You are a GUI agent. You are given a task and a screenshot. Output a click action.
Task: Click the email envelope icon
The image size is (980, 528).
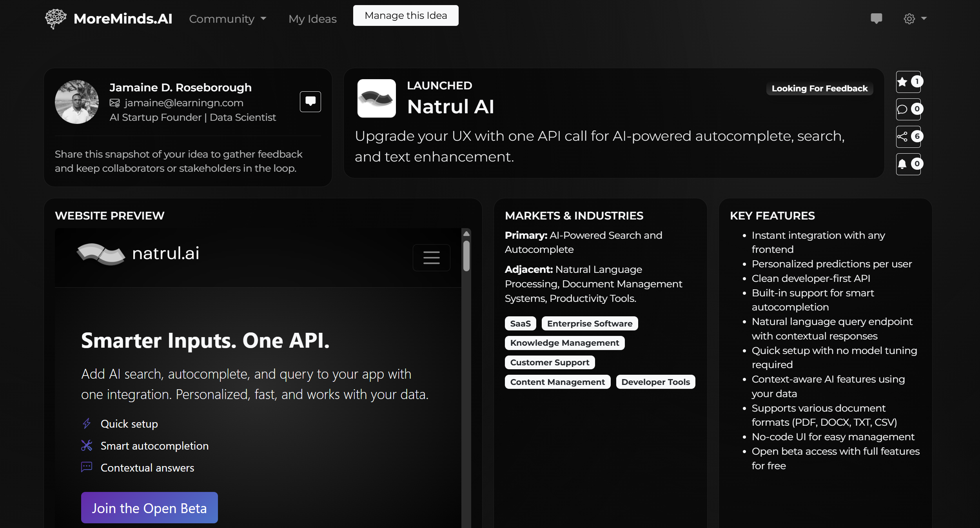point(114,103)
